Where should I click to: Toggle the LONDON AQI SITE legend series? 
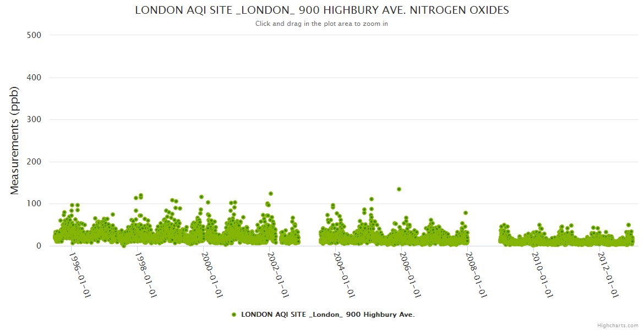(x=328, y=315)
